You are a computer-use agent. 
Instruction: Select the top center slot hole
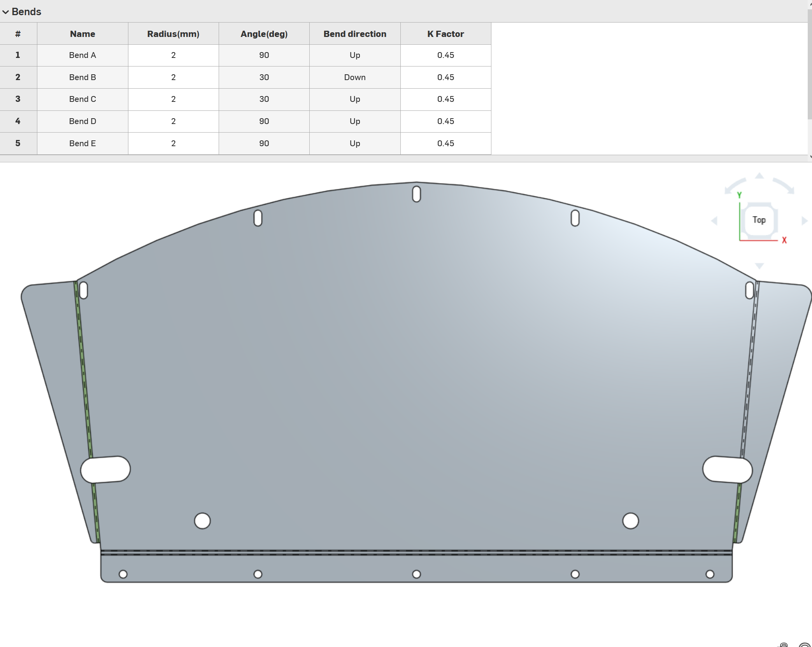[416, 194]
